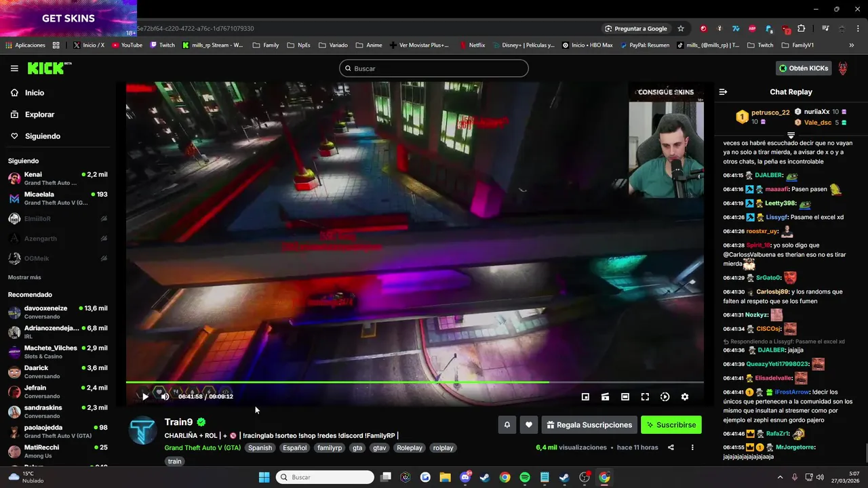Select the Spanish tag
The height and width of the screenshot is (488, 868).
(260, 448)
